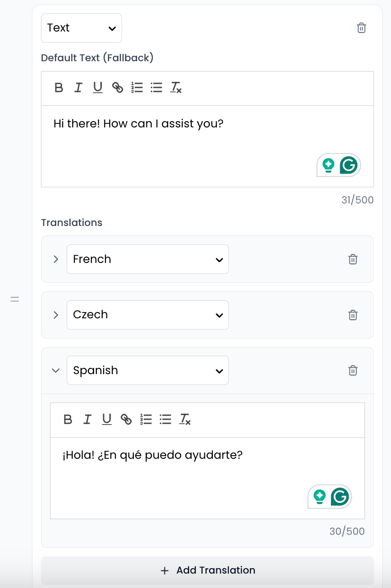Clear formatting in Default Text toolbar
This screenshot has height=588, width=391.
[x=176, y=87]
